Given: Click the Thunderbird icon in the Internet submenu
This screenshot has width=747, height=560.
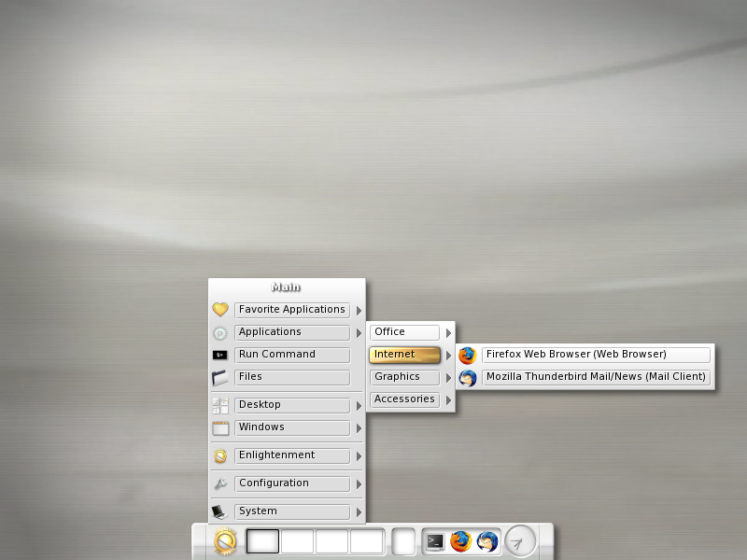Looking at the screenshot, I should point(468,378).
